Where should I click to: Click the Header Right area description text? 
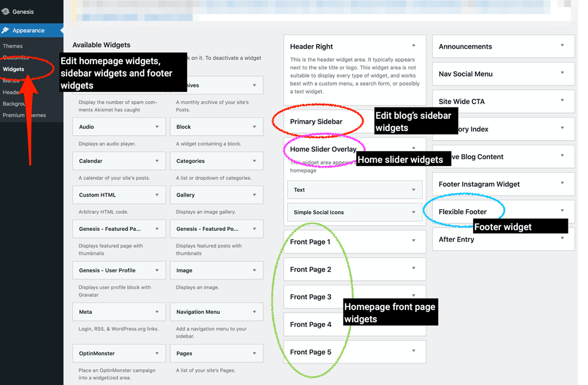coord(355,75)
